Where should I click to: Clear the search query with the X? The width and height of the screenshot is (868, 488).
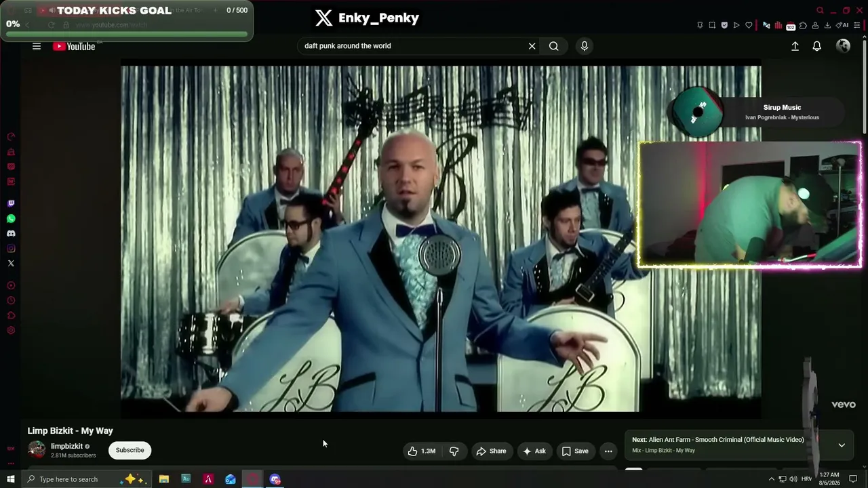coord(532,46)
